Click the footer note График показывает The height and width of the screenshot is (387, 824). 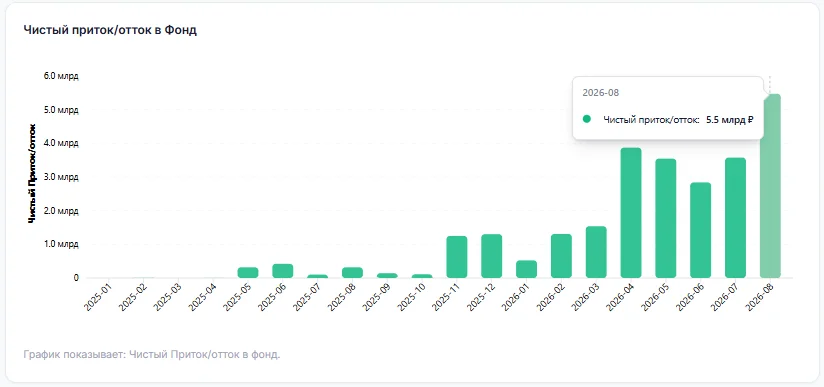(x=152, y=354)
